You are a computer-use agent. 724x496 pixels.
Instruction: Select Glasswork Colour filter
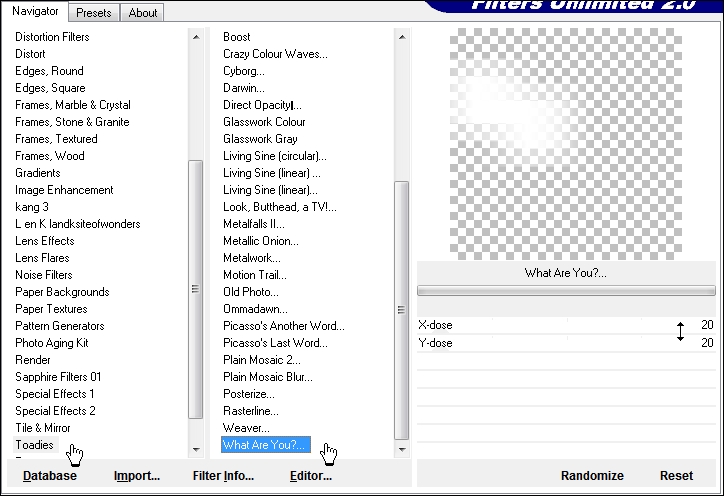(265, 122)
